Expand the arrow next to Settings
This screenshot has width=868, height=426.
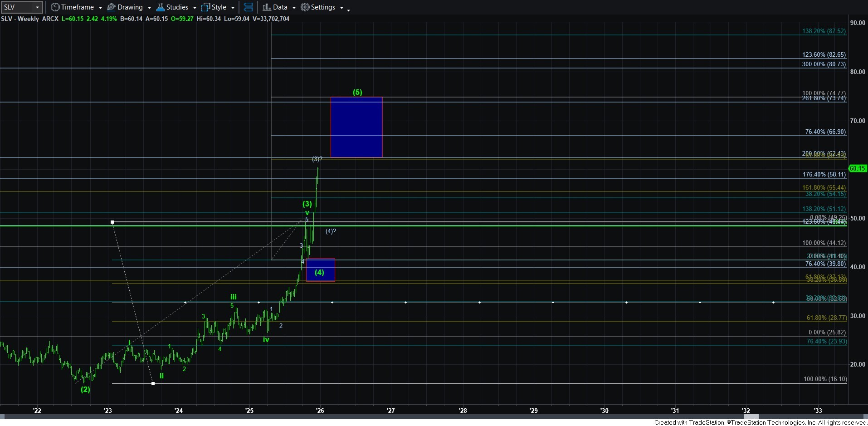pos(341,8)
